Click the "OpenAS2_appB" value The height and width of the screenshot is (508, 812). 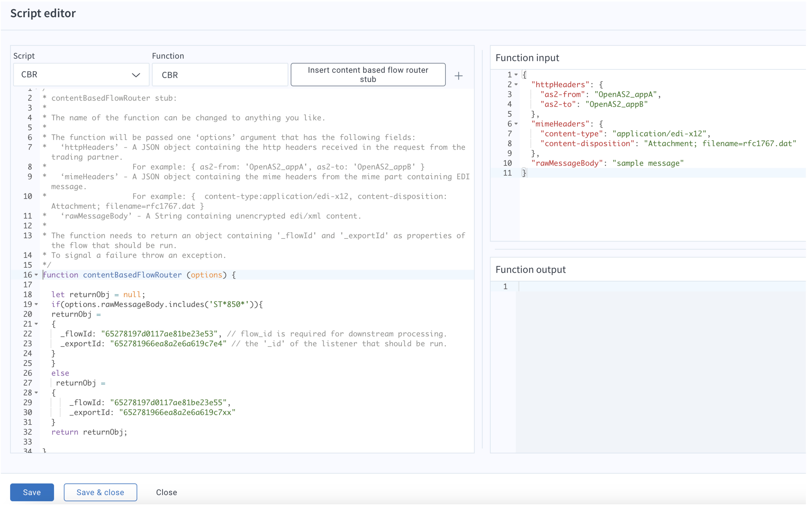point(616,104)
